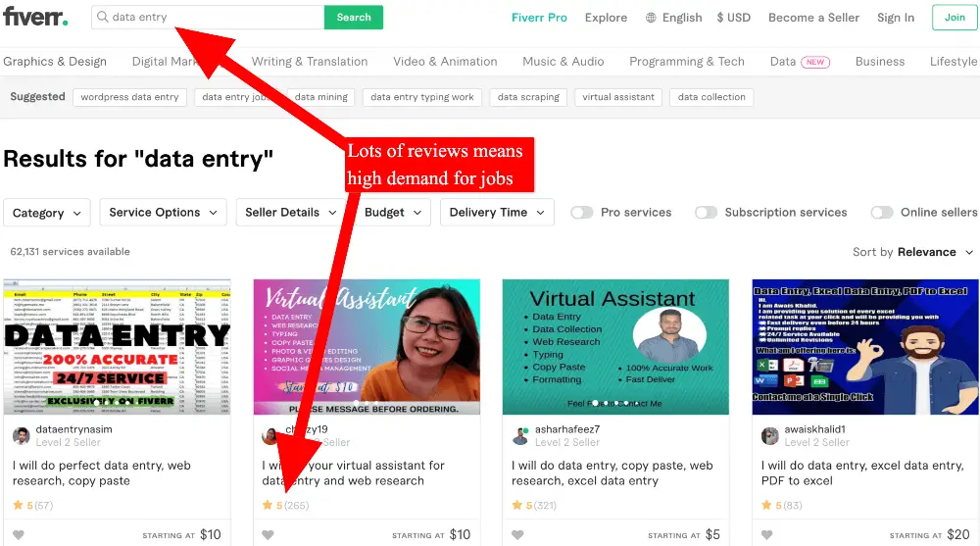Favorite the virtual assistant $10 gig heart
This screenshot has height=546, width=980.
(x=269, y=535)
